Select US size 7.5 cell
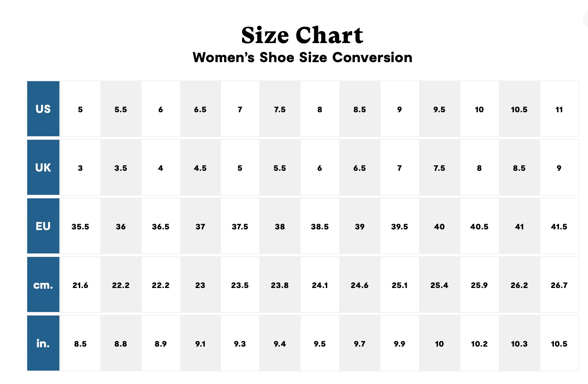Viewport: 588px width, 384px height. pyautogui.click(x=280, y=109)
